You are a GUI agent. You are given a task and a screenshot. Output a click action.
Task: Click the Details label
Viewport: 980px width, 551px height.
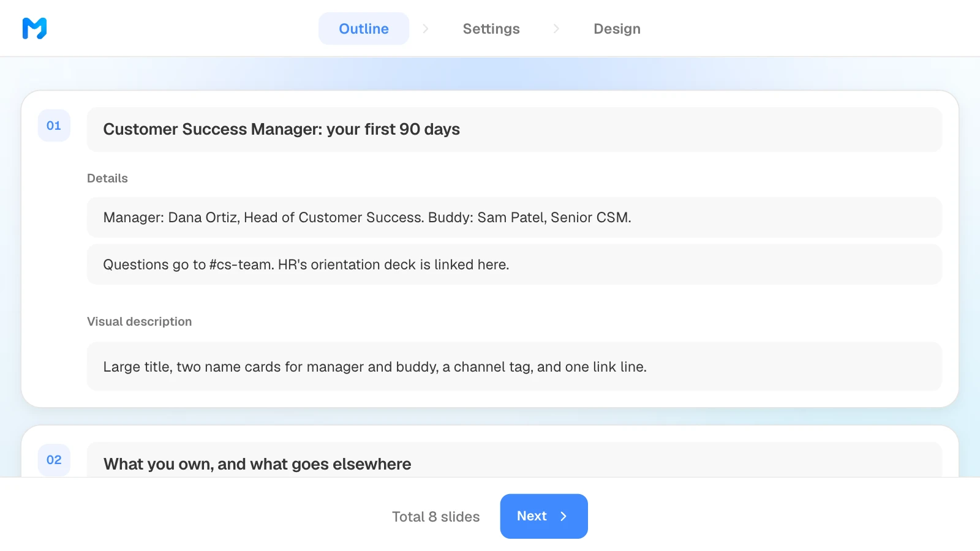point(107,178)
